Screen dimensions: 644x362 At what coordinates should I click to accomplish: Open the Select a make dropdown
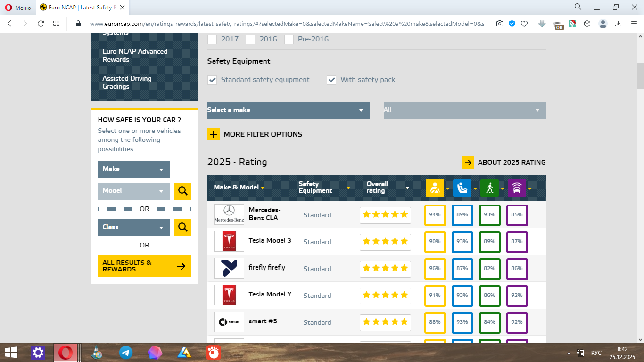[x=288, y=110]
